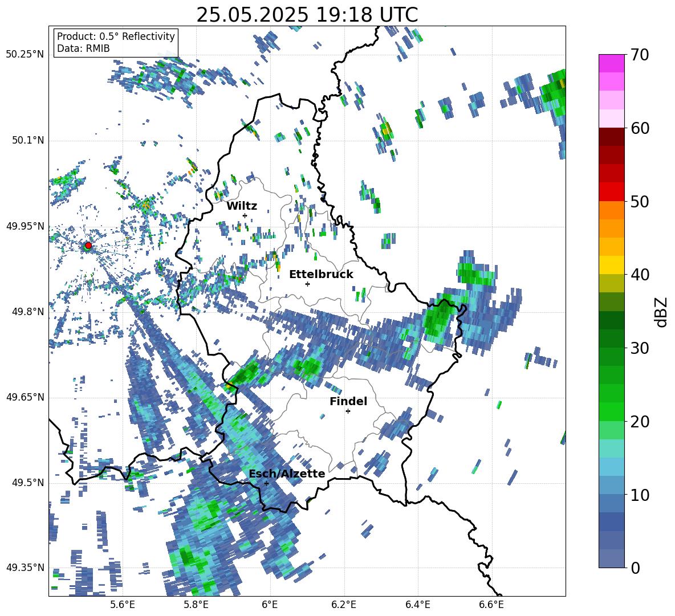Click the 5.8°E longitude label
675x616 pixels.
coord(196,605)
